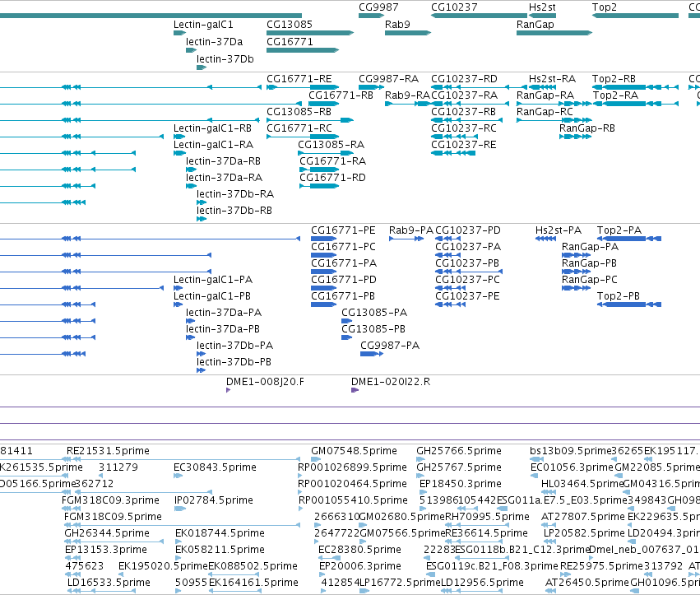Screen dimensions: 700x595
Task: Select EST EC30843.5prime
Action: click(x=216, y=467)
